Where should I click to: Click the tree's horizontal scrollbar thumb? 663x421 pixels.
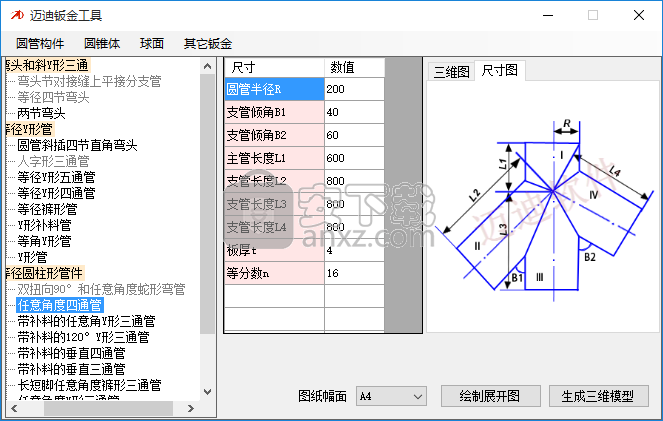point(108,408)
